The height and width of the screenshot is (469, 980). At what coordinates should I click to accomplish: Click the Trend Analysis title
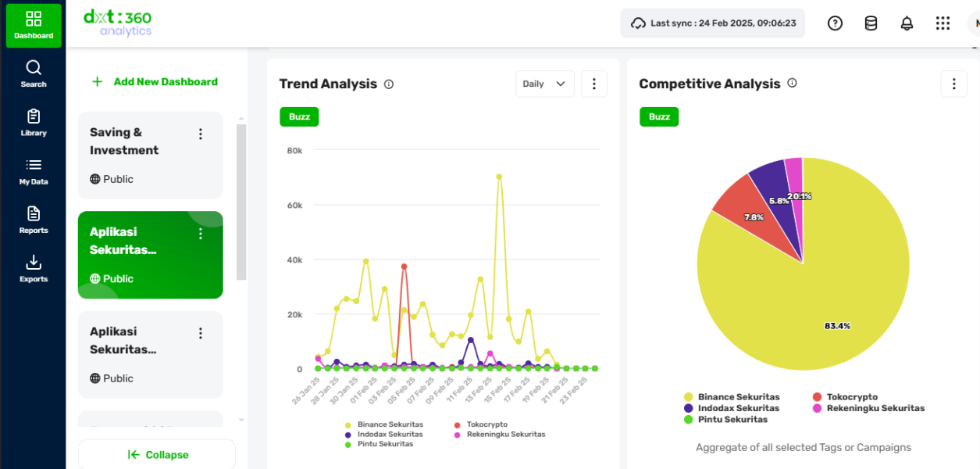328,84
